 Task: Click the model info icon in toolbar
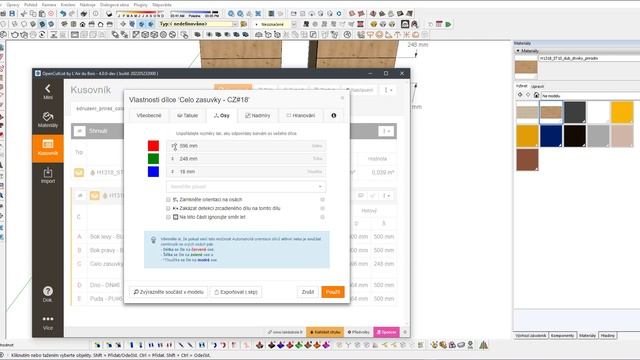95,13
